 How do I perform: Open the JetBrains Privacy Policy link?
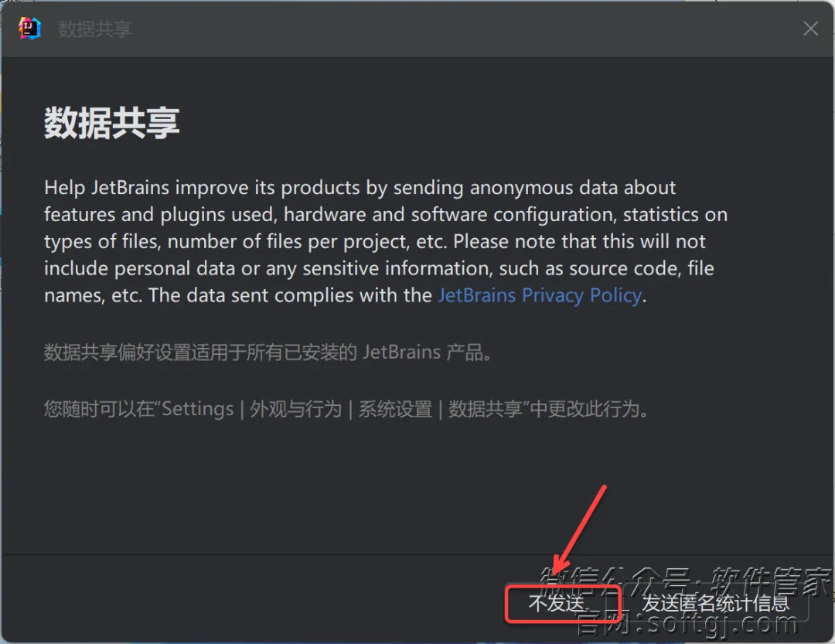click(x=540, y=295)
